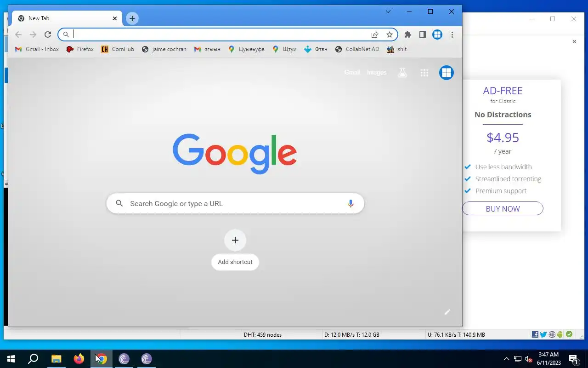The height and width of the screenshot is (368, 588).
Task: Open the network tray icon
Action: pos(518,359)
